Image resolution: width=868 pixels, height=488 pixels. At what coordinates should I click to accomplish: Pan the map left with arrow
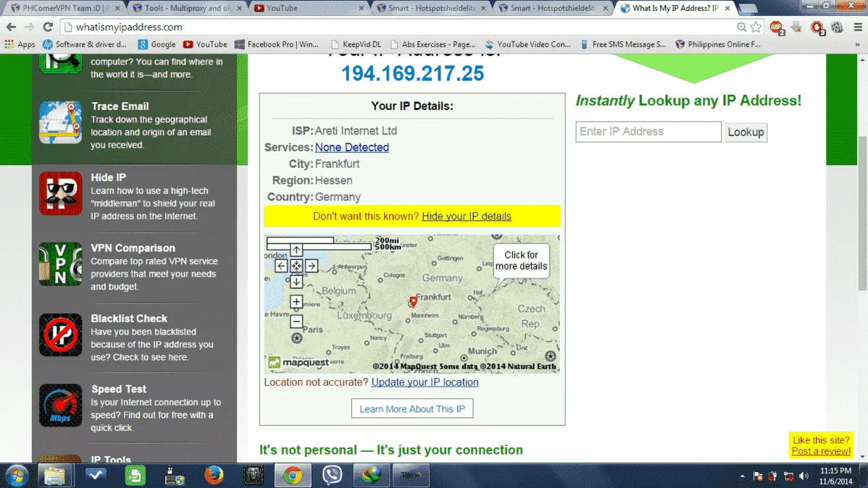pyautogui.click(x=281, y=266)
